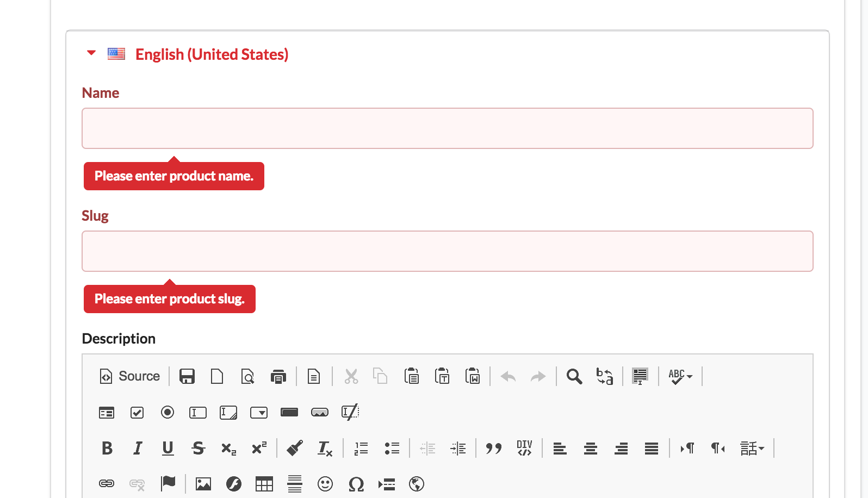The height and width of the screenshot is (498, 868).
Task: Open the Set Language dropdown
Action: click(x=752, y=449)
